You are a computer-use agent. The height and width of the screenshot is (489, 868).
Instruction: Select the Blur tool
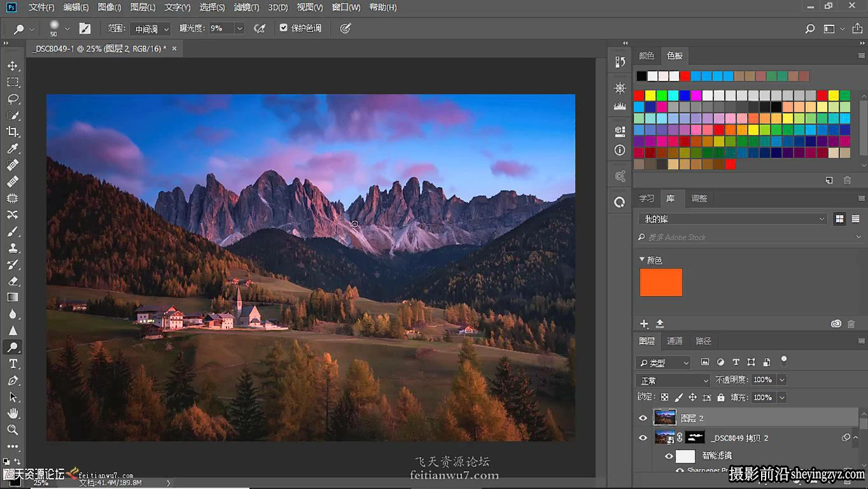(13, 314)
